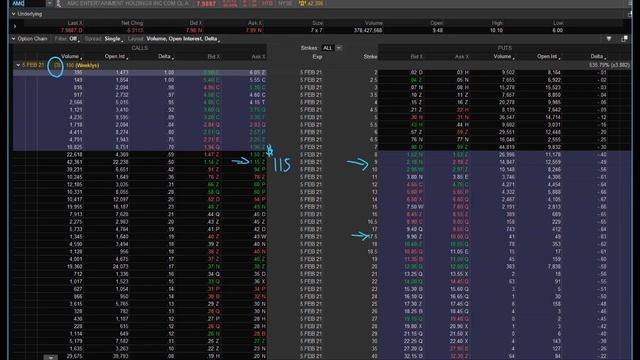Click the put ask 11.05 E
The image size is (640, 360).
coord(459,252)
